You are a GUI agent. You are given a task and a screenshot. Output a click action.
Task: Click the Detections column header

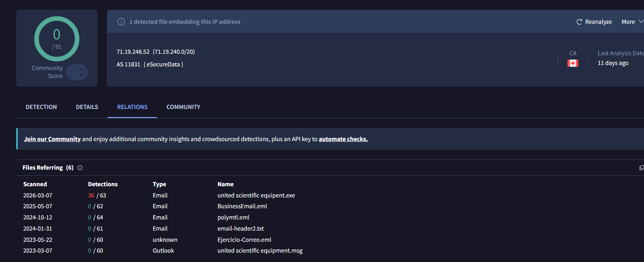[x=103, y=184]
